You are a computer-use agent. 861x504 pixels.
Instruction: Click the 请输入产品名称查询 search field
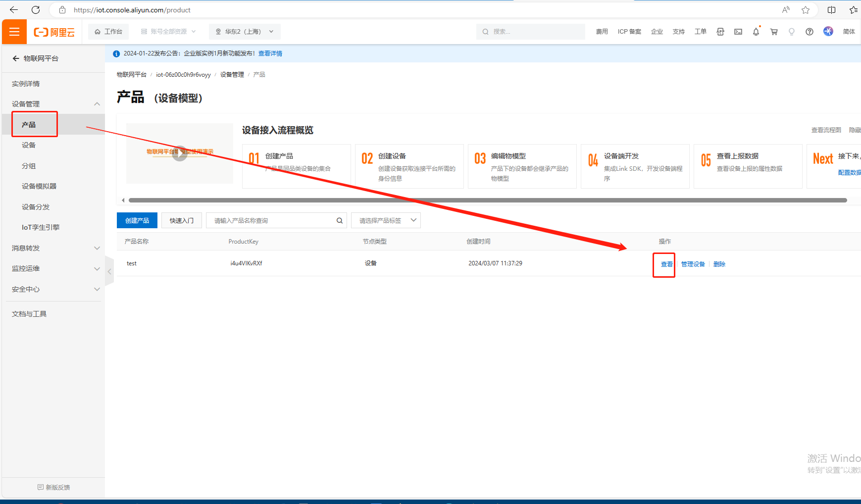pos(272,221)
